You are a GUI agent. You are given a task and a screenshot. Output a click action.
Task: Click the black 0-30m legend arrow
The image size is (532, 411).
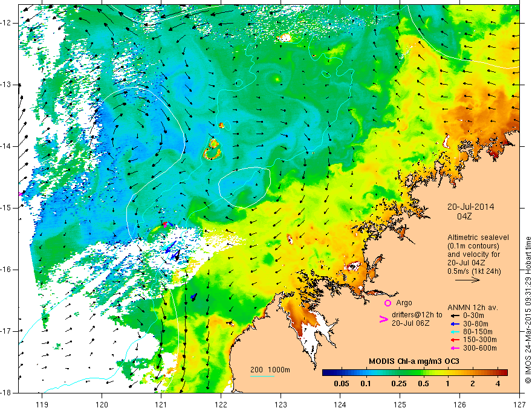point(455,316)
